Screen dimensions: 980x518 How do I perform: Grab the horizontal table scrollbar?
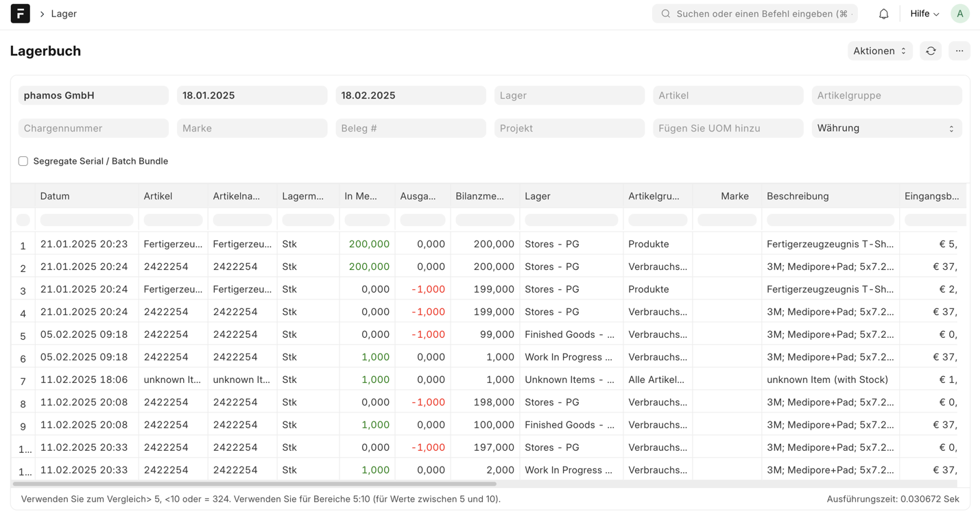pos(254,484)
